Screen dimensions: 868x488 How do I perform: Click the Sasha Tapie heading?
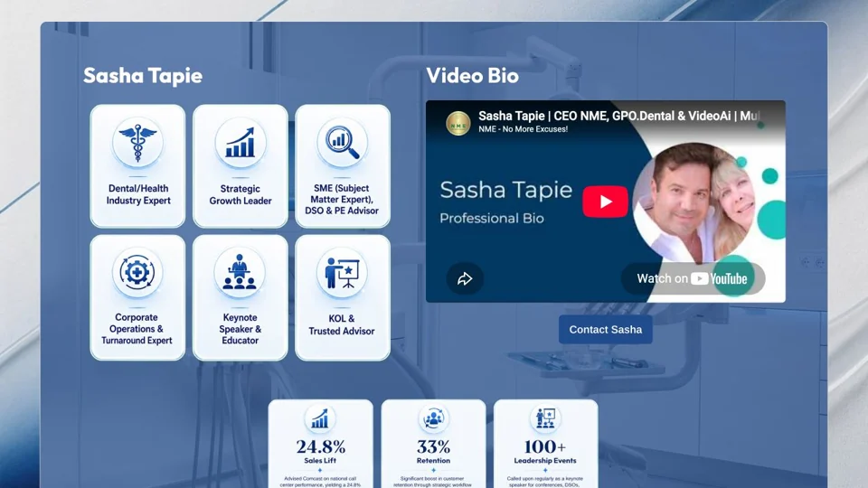(143, 76)
